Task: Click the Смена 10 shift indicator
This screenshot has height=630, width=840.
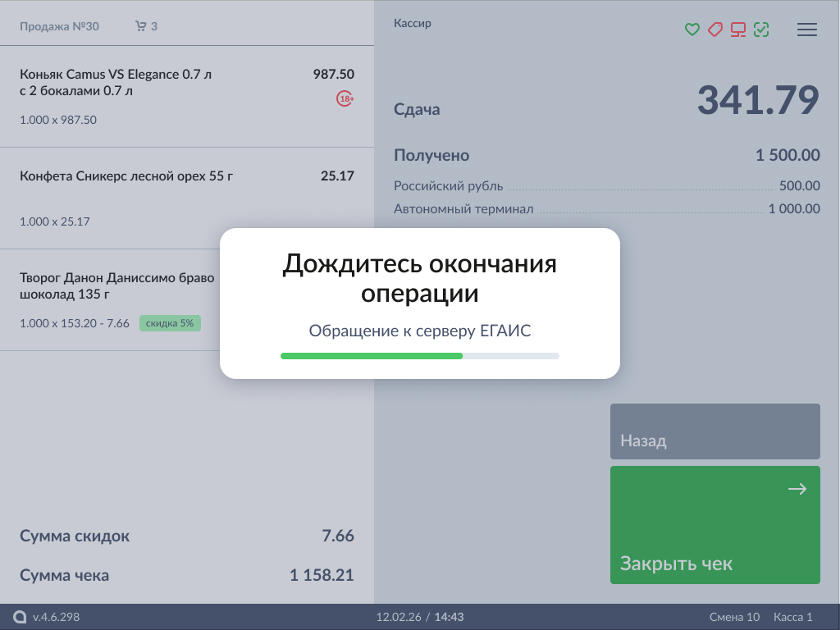Action: (734, 617)
